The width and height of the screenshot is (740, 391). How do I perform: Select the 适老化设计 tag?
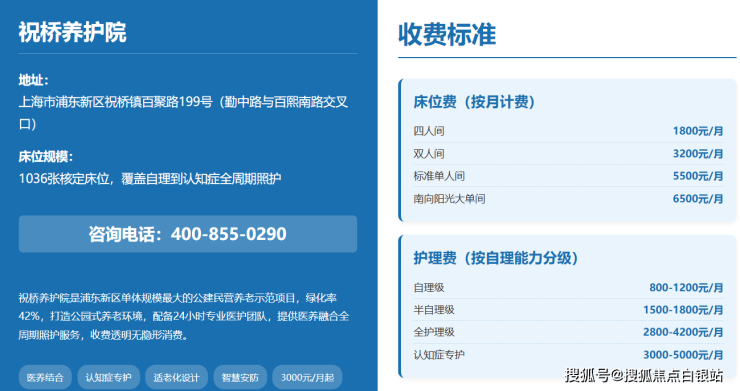coord(177,378)
